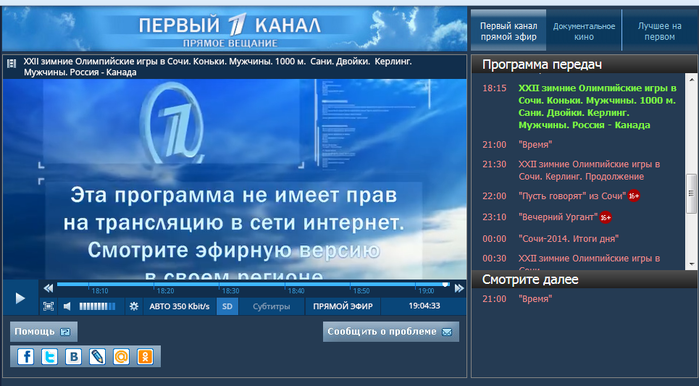Select Первый канал прямой эфир tab
The image size is (699, 386).
(x=508, y=31)
